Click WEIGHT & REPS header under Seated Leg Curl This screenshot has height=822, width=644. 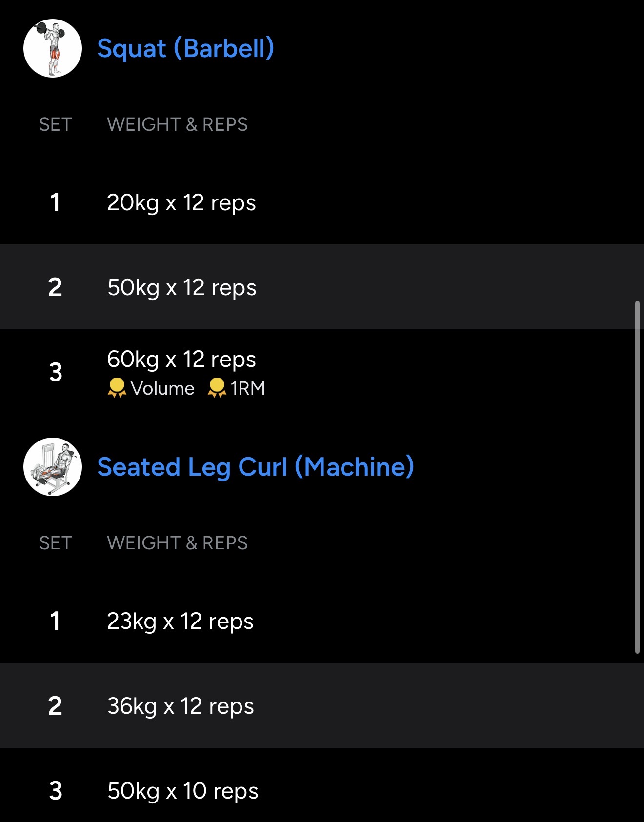pyautogui.click(x=177, y=543)
